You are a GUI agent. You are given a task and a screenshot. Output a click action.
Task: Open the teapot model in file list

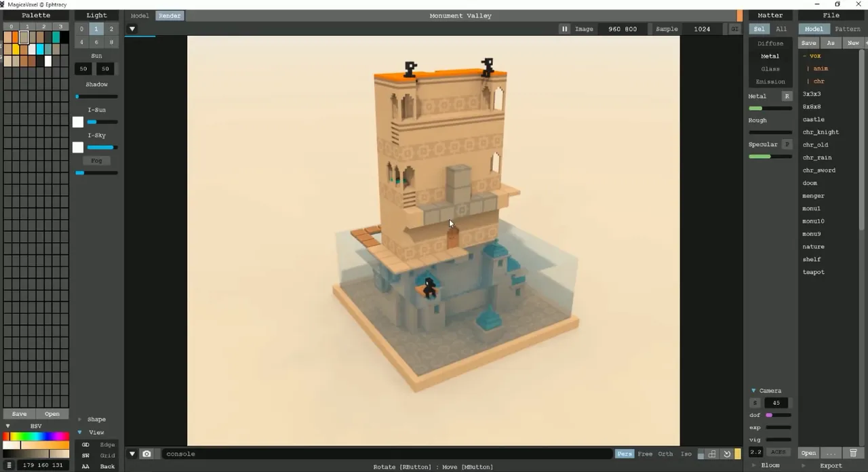click(x=814, y=272)
